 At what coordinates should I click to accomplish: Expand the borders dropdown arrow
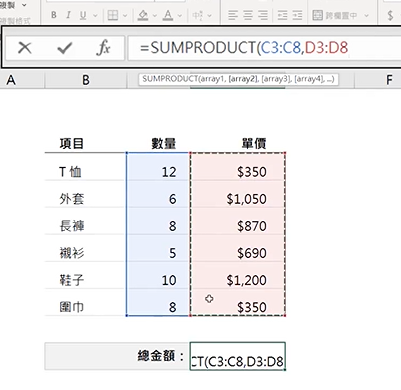(x=125, y=15)
